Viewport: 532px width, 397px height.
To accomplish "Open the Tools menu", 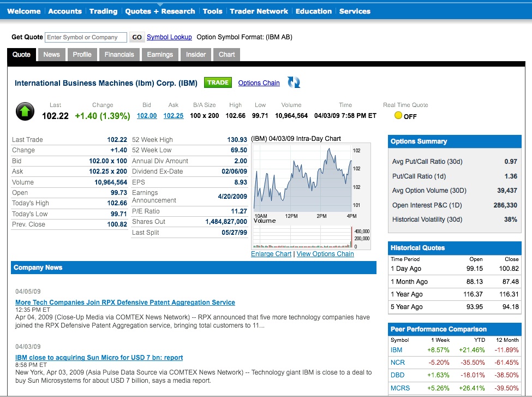I will [x=212, y=11].
